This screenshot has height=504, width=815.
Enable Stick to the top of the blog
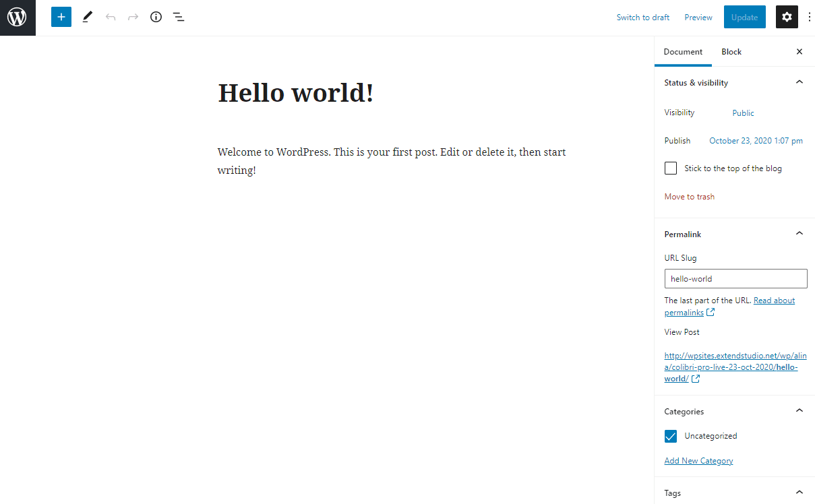pyautogui.click(x=671, y=168)
